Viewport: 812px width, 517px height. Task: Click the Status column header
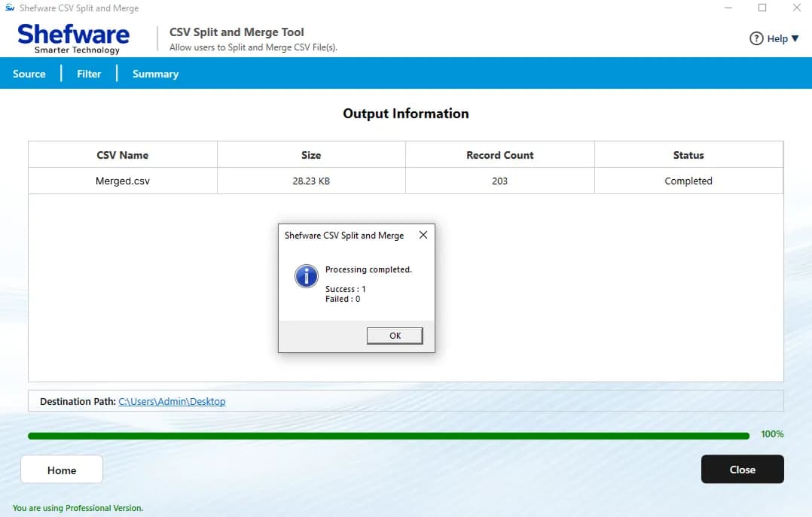pos(688,155)
